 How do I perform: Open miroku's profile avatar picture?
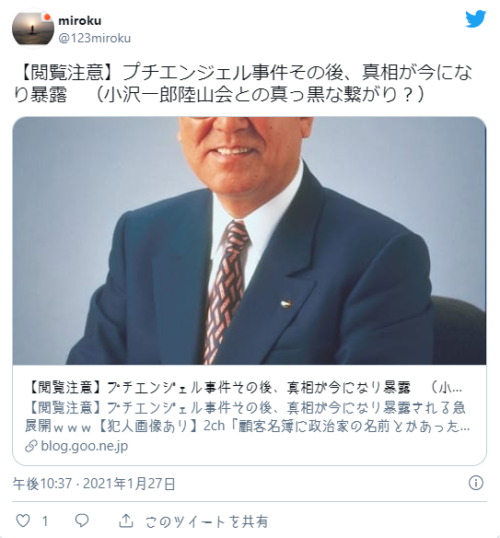[x=33, y=28]
